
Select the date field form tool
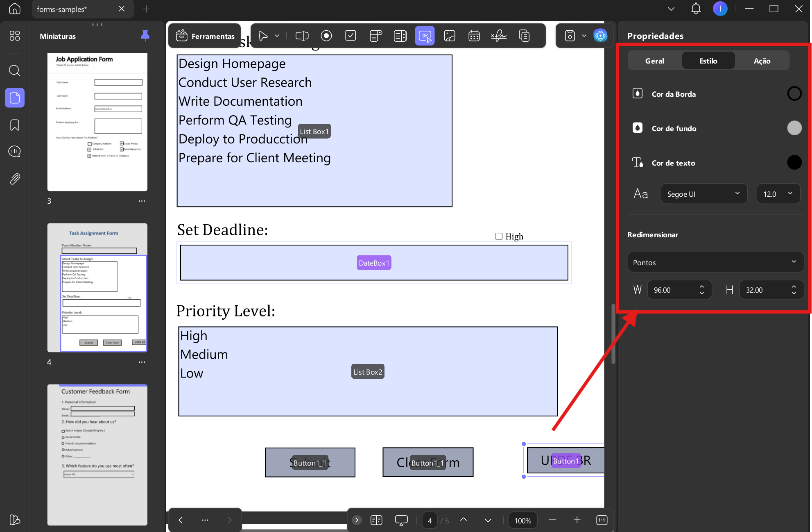pos(474,36)
